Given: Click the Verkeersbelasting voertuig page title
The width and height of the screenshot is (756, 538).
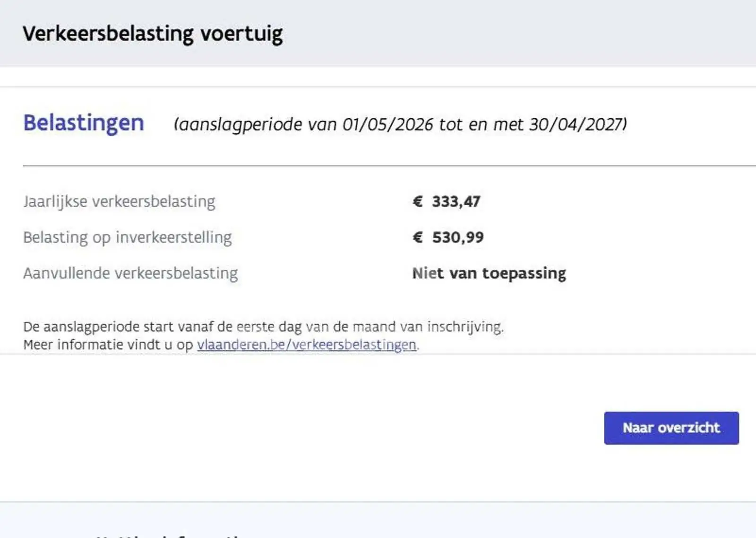Looking at the screenshot, I should [153, 34].
